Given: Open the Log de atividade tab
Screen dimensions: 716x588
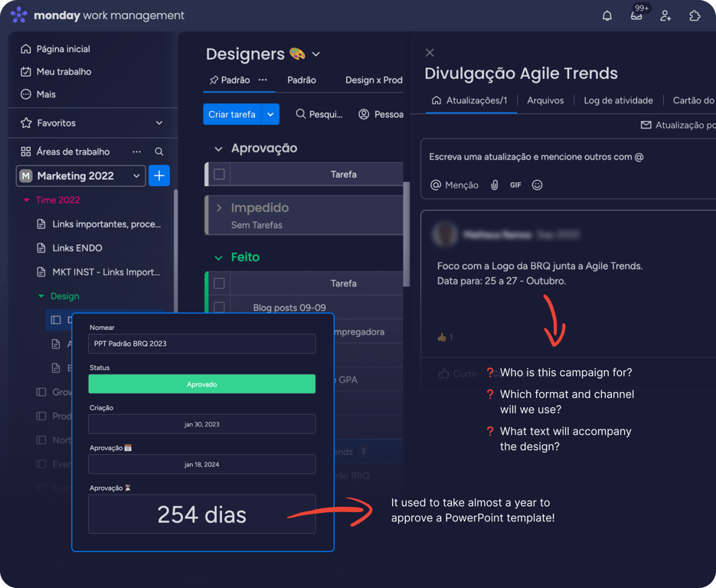Looking at the screenshot, I should 618,100.
